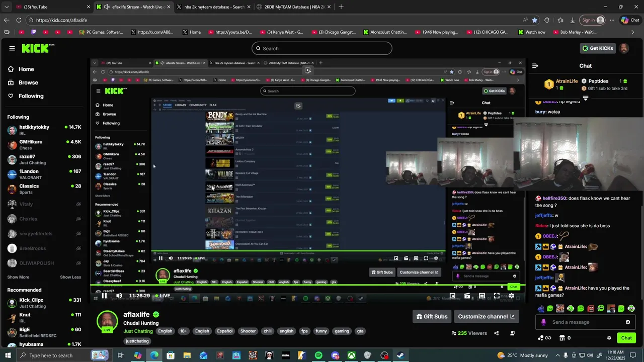
Task: Open the user profile avatar menu
Action: [624, 48]
